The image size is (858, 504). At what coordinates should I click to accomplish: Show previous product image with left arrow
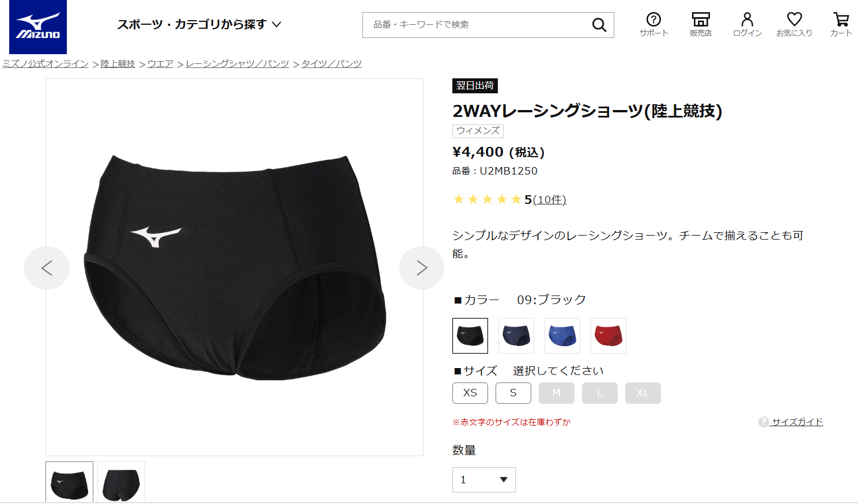(47, 268)
